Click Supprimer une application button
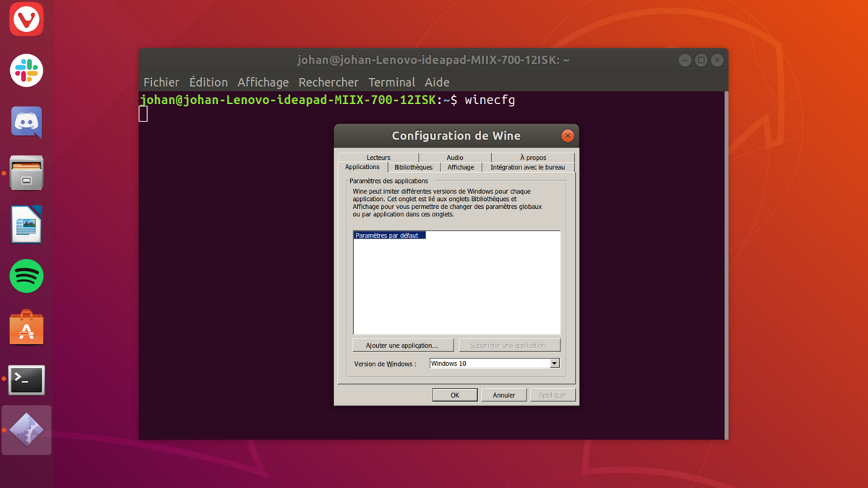The width and height of the screenshot is (868, 488). 509,346
